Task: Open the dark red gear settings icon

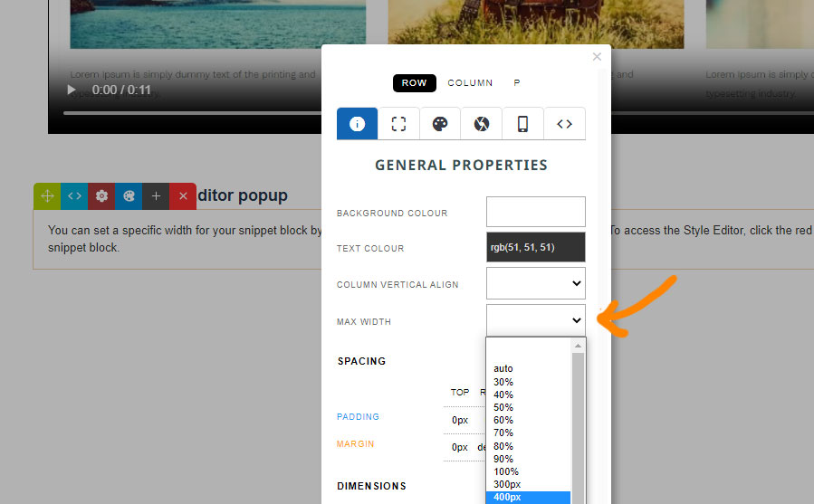Action: (101, 196)
